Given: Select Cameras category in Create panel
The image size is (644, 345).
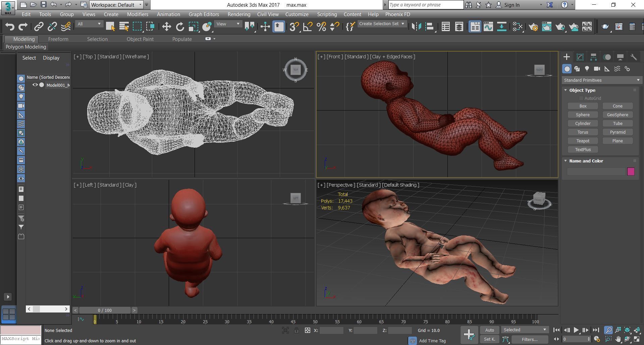Looking at the screenshot, I should tap(597, 69).
